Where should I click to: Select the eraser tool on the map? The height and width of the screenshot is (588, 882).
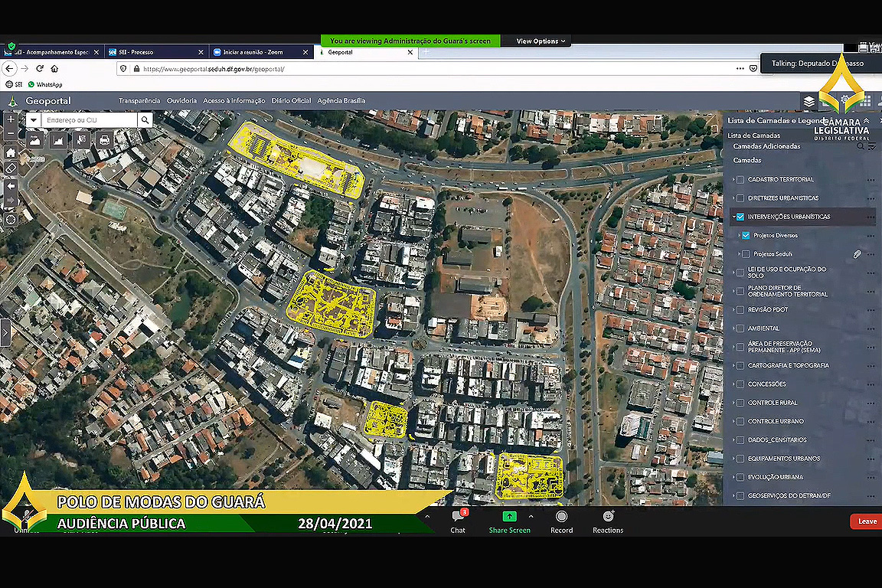click(x=11, y=168)
